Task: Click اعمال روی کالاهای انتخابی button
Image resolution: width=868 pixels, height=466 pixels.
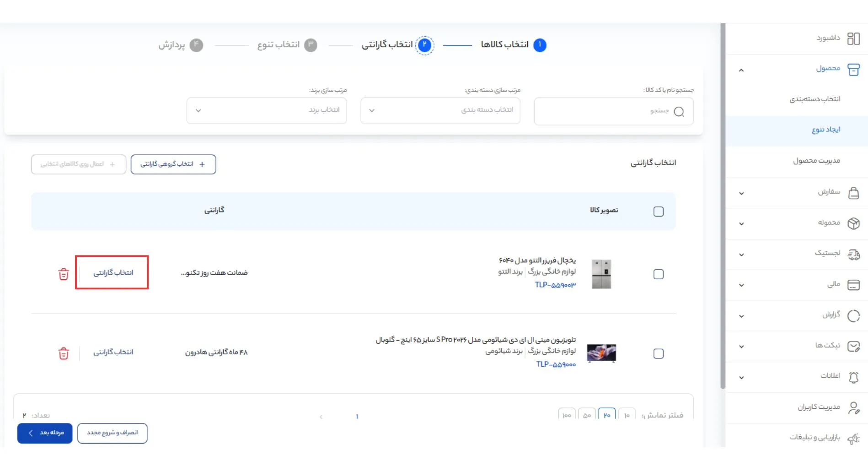Action: [79, 164]
